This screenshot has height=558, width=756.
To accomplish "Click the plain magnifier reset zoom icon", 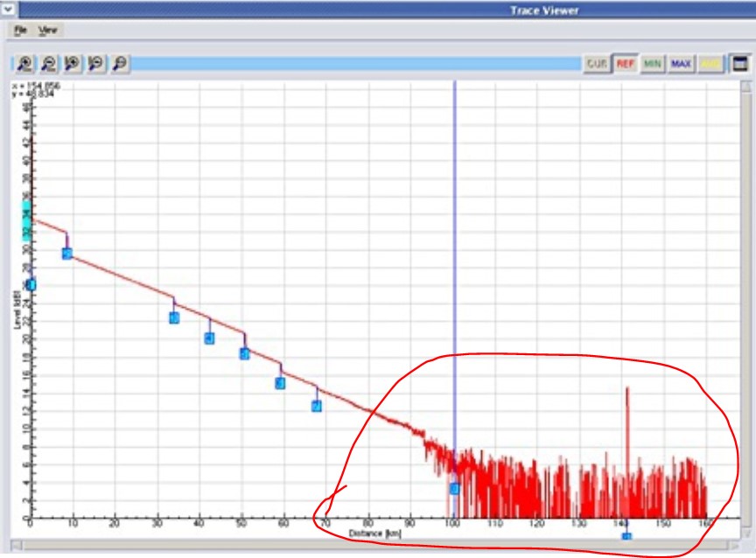I will (120, 64).
